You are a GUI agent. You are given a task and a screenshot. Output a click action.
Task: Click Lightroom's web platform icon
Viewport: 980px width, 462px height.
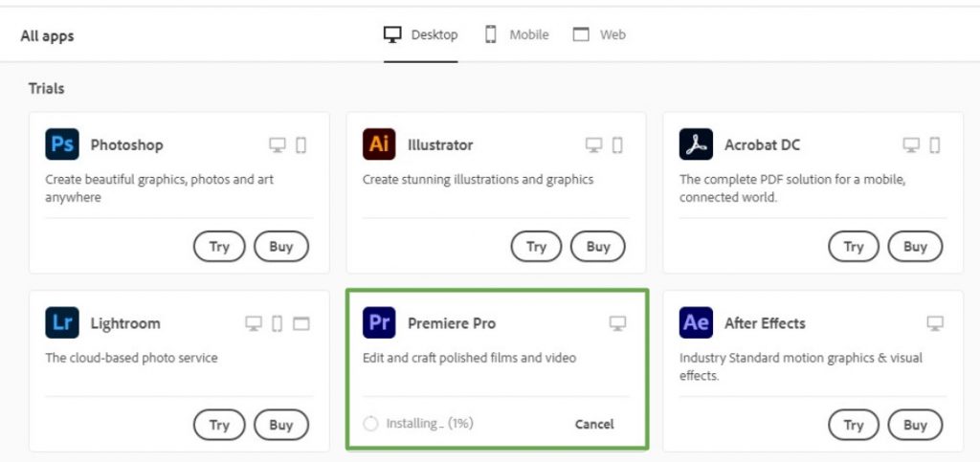(301, 323)
